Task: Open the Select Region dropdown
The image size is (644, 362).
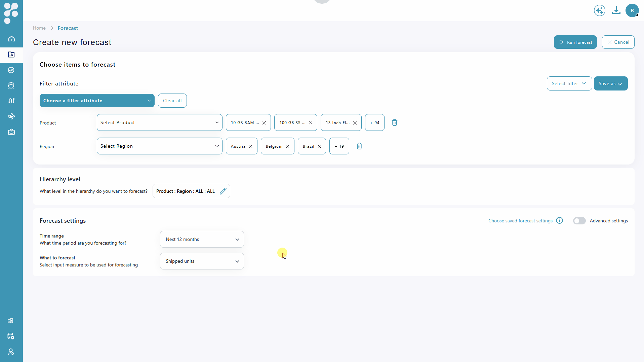Action: click(x=160, y=146)
